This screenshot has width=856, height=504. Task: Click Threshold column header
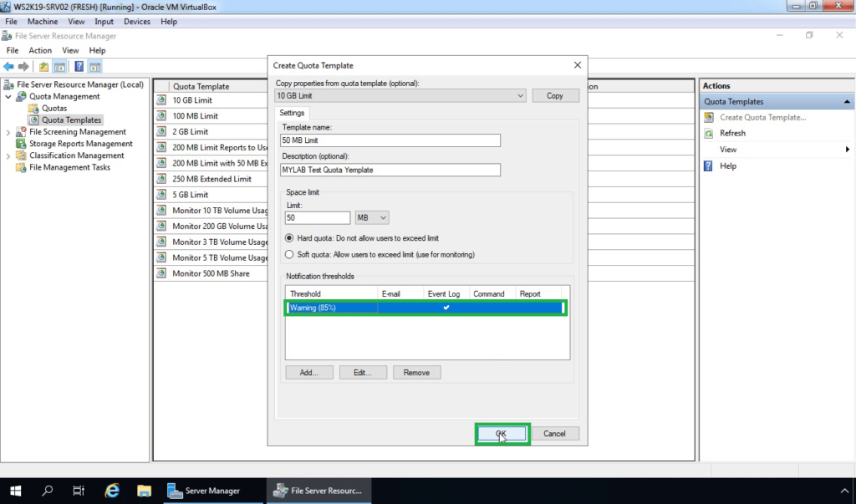coord(331,293)
